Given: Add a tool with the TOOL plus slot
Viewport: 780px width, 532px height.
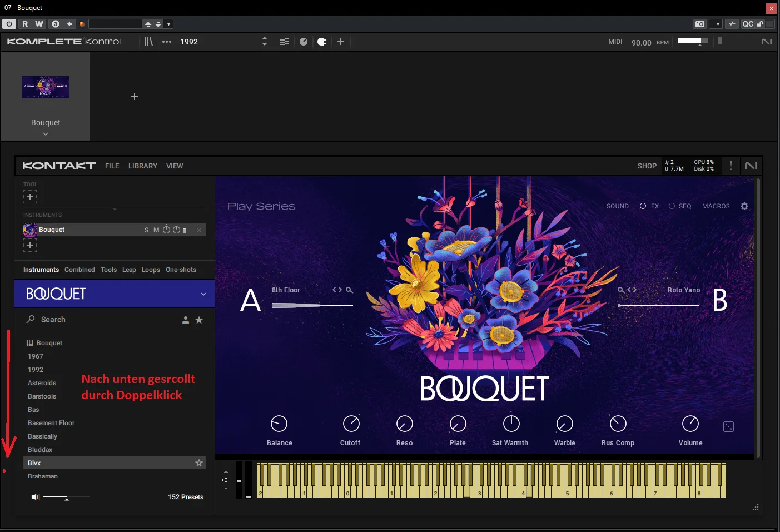Looking at the screenshot, I should (x=30, y=197).
